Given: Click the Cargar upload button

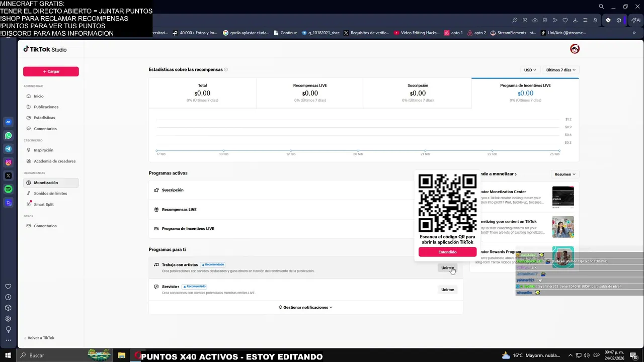Looking at the screenshot, I should pyautogui.click(x=51, y=71).
